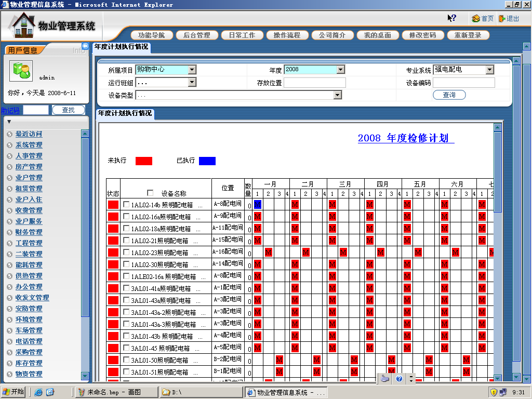This screenshot has width=532, height=399.
Task: Expand the 年度 year dropdown
Action: (340, 70)
